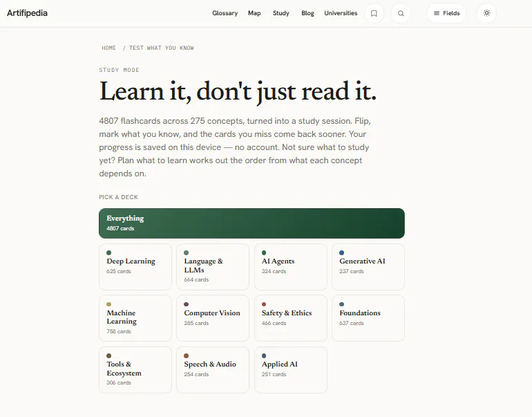
Task: Pick the Generative AI deck
Action: pyautogui.click(x=368, y=267)
